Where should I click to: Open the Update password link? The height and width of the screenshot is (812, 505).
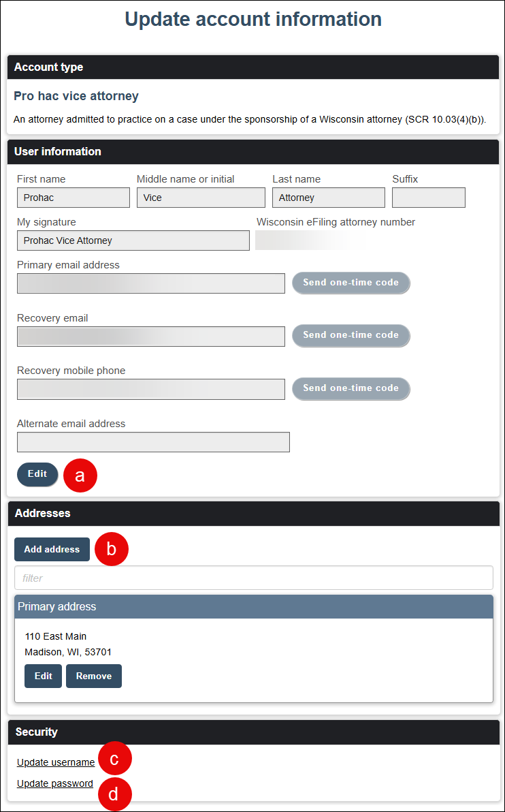coord(54,783)
